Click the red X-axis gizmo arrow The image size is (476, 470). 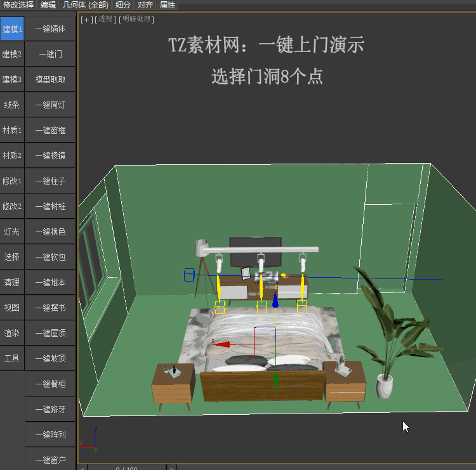tap(221, 344)
